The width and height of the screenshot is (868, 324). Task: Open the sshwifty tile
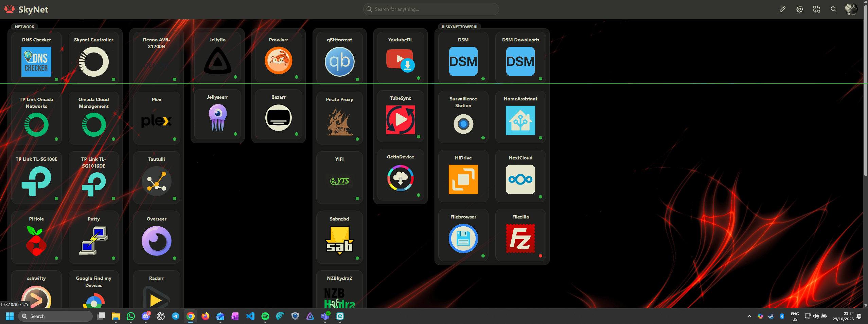tap(36, 289)
